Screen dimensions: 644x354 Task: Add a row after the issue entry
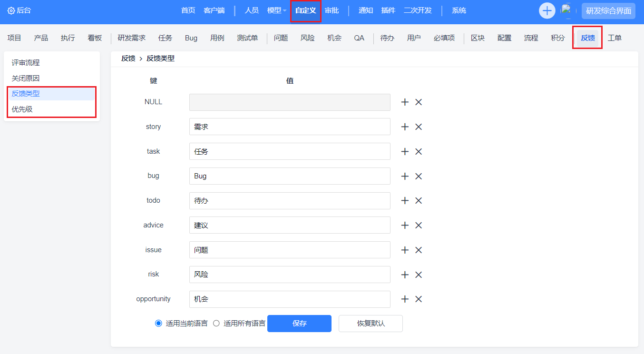pos(405,250)
